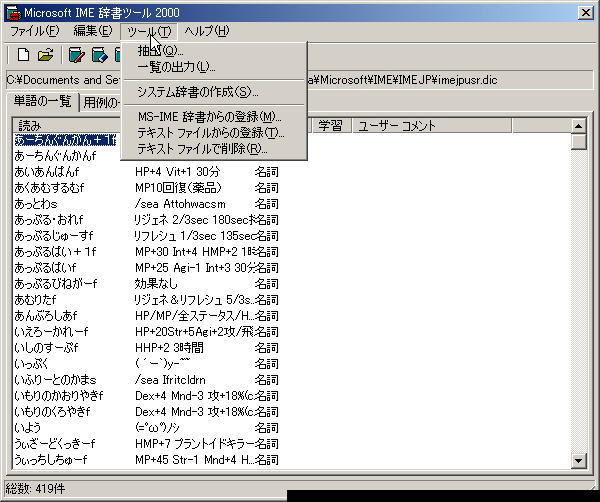Viewport: 600px width, 502px height.
Task: Select the あんぶろしあf entry
Action: tap(46, 316)
